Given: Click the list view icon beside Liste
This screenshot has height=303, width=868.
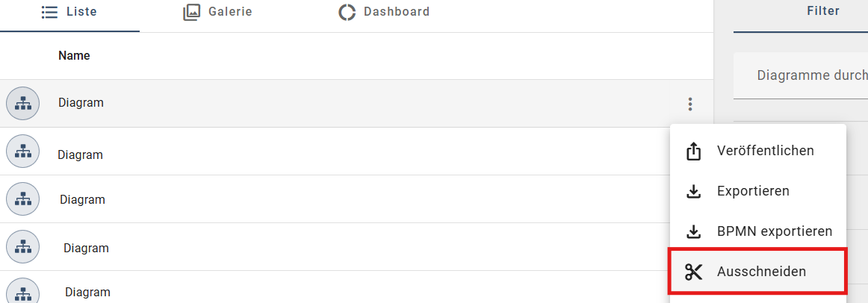Looking at the screenshot, I should click(50, 12).
